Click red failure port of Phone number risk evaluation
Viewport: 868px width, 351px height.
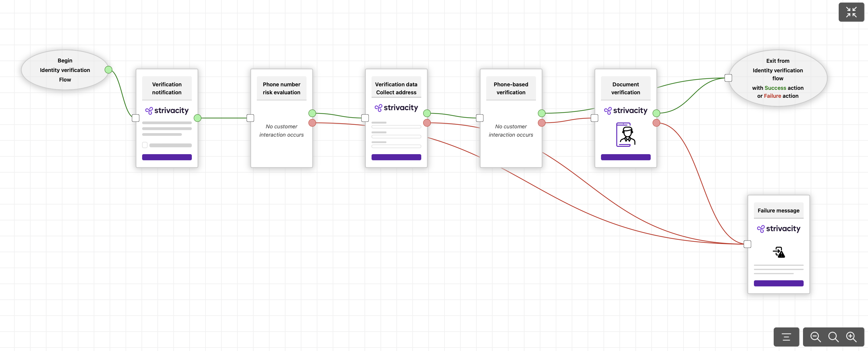point(312,123)
